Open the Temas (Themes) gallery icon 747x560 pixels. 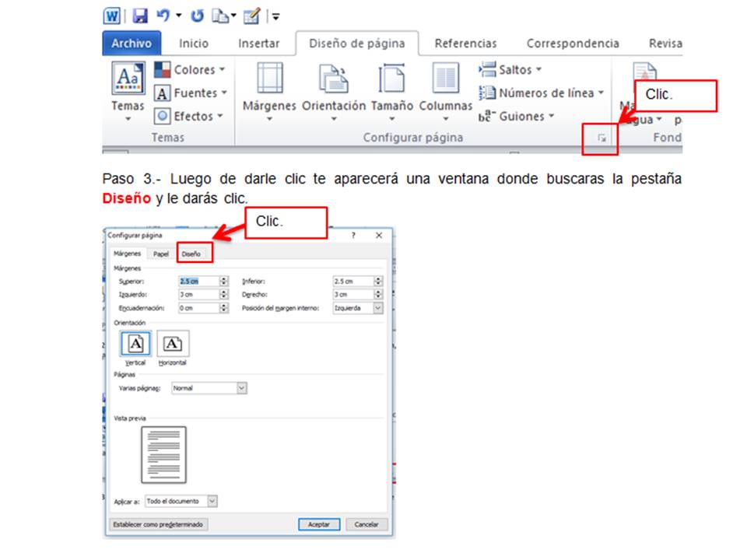click(x=127, y=79)
